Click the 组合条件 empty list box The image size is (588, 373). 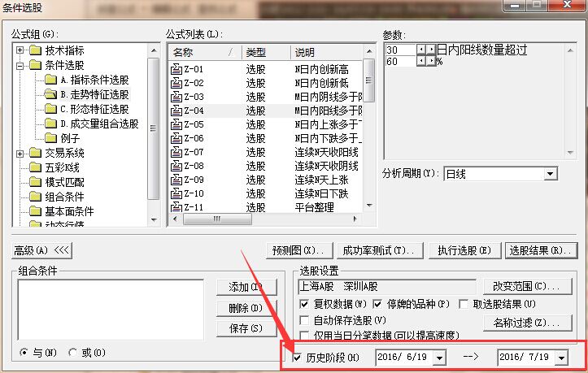(111, 310)
